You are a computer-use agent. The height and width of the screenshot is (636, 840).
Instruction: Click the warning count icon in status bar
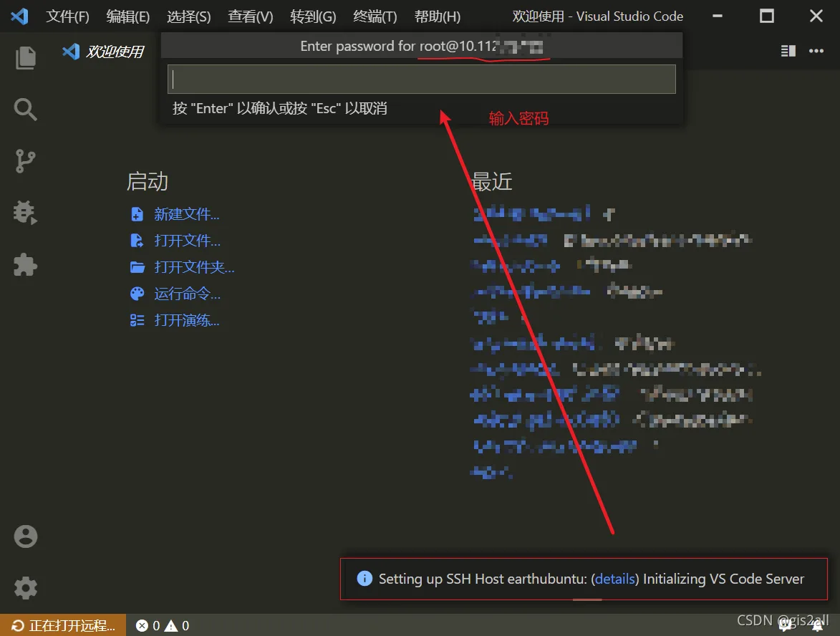pos(171,625)
